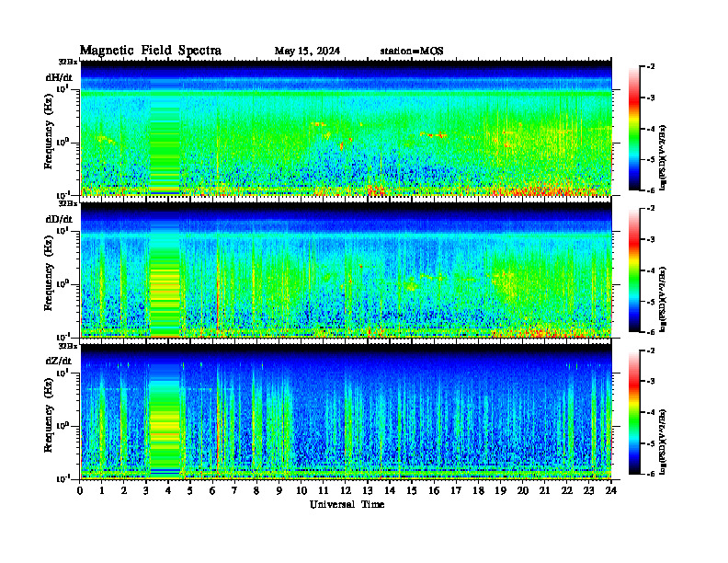The image size is (728, 563).
Task: Click the hour tick label "2" on the time axis
Action: pos(124,490)
